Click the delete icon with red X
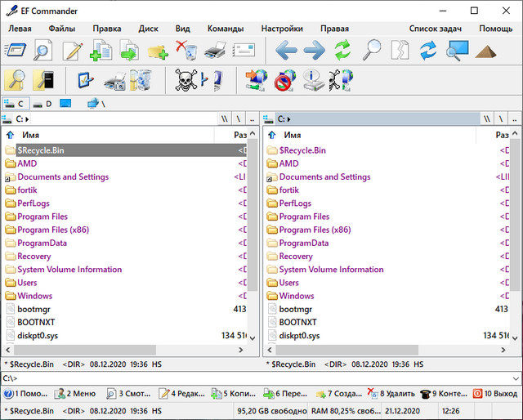This screenshot has width=523, height=420. click(186, 51)
